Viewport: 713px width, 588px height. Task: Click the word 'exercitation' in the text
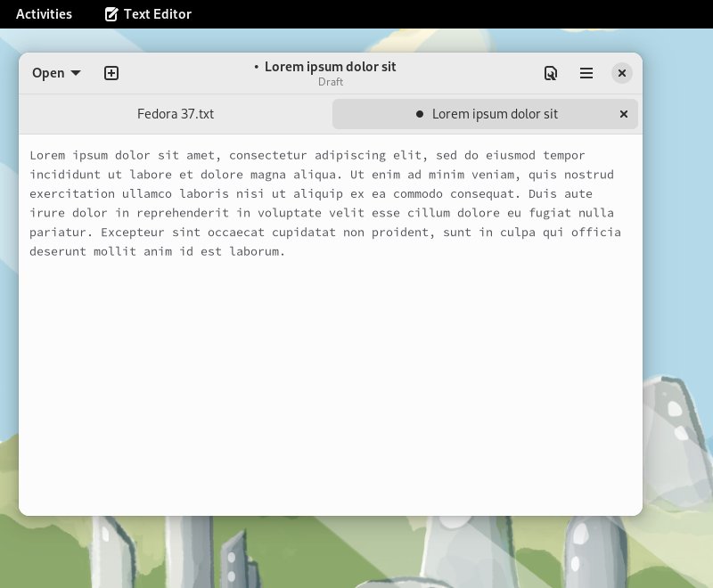point(72,194)
